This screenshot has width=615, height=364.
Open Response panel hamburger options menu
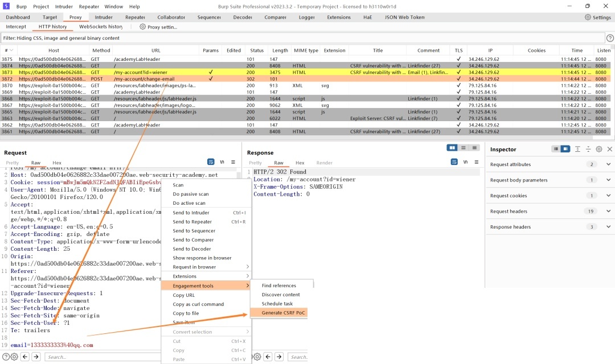click(x=477, y=162)
